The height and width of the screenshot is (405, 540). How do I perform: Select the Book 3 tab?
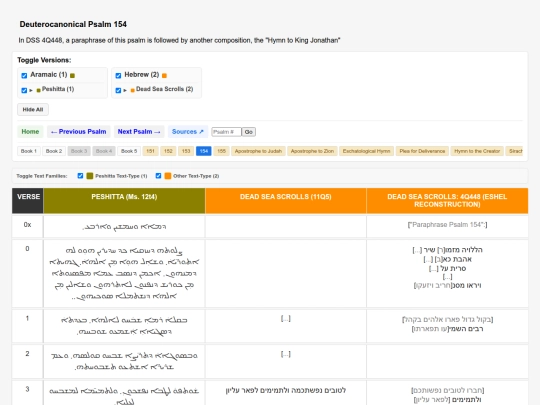[79, 151]
